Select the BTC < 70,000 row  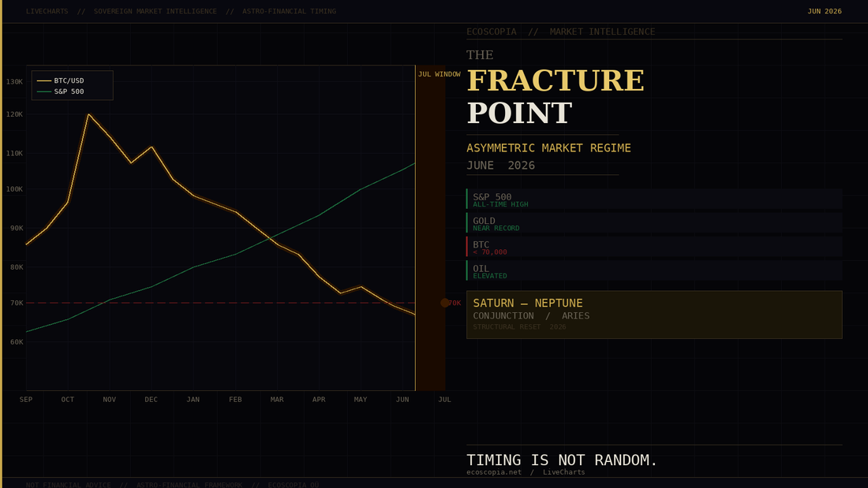pyautogui.click(x=654, y=247)
